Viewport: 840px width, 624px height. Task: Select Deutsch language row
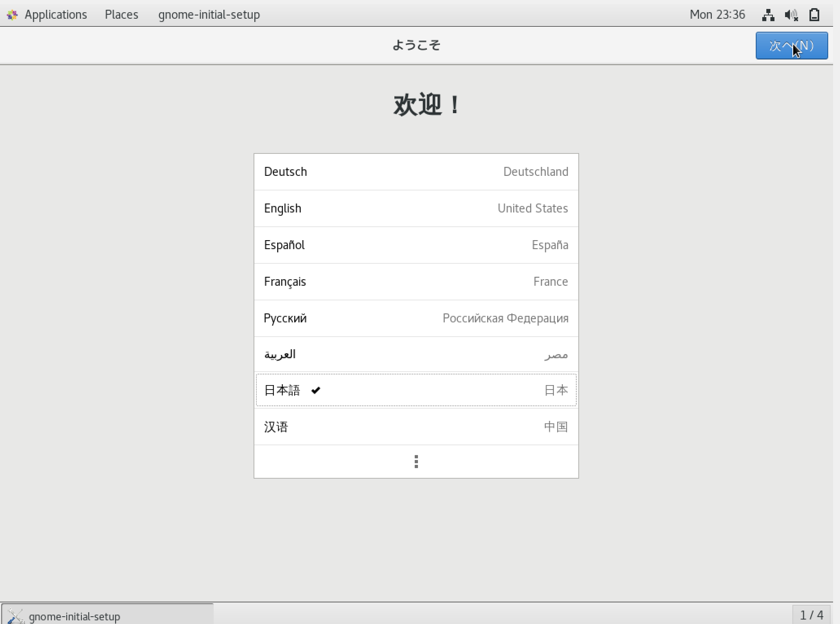click(416, 172)
